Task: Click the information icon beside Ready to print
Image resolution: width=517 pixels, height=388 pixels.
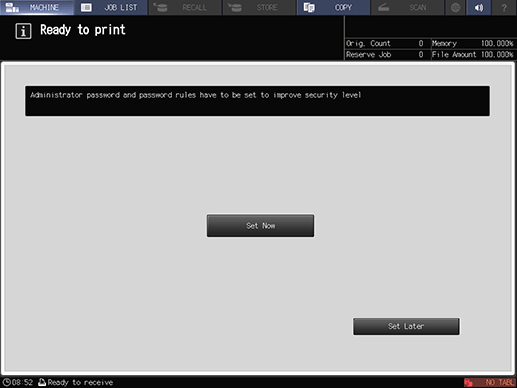Action: [x=23, y=31]
